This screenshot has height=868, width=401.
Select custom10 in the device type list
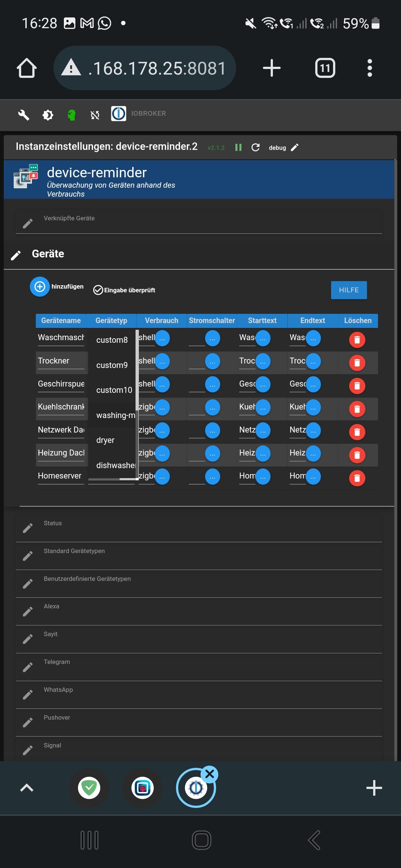[112, 390]
